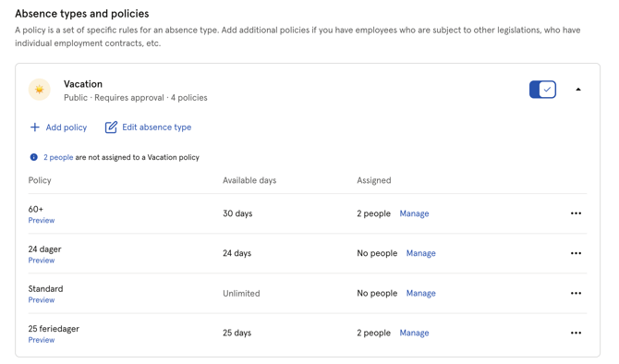Click the Vacation sun icon

[40, 90]
